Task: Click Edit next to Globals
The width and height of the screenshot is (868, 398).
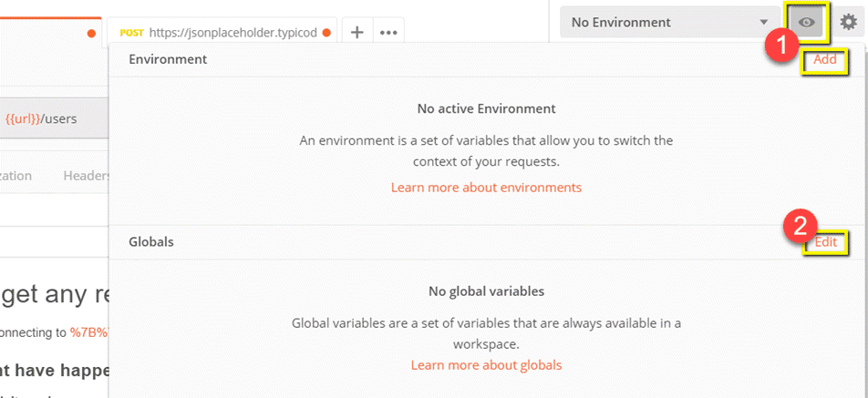Action: click(x=825, y=241)
